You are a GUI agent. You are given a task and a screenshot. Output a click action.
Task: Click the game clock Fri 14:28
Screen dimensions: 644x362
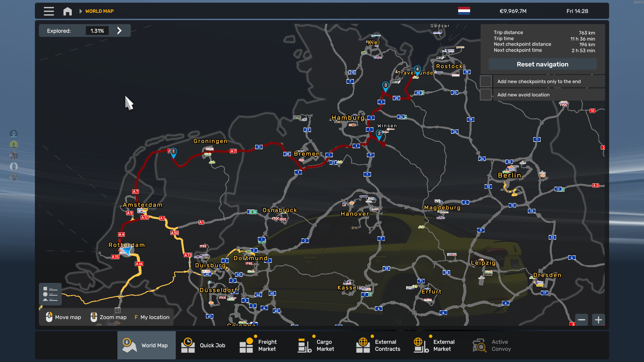tap(577, 11)
